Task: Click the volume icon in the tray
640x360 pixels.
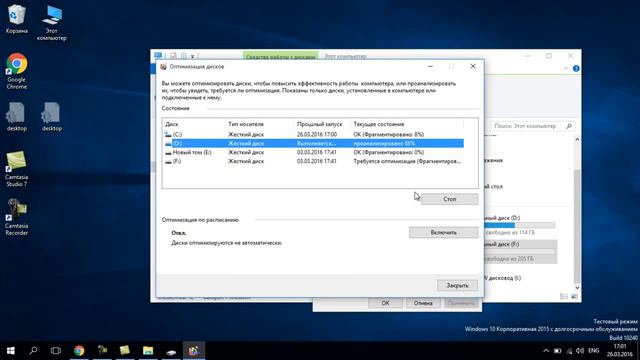Action: [x=580, y=351]
